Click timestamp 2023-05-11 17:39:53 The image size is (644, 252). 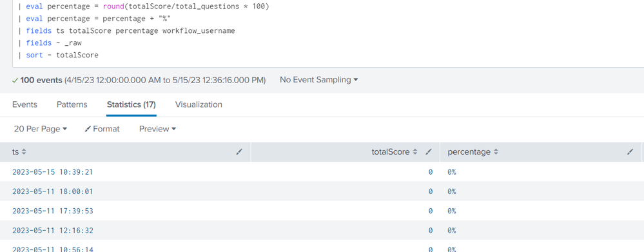(53, 211)
